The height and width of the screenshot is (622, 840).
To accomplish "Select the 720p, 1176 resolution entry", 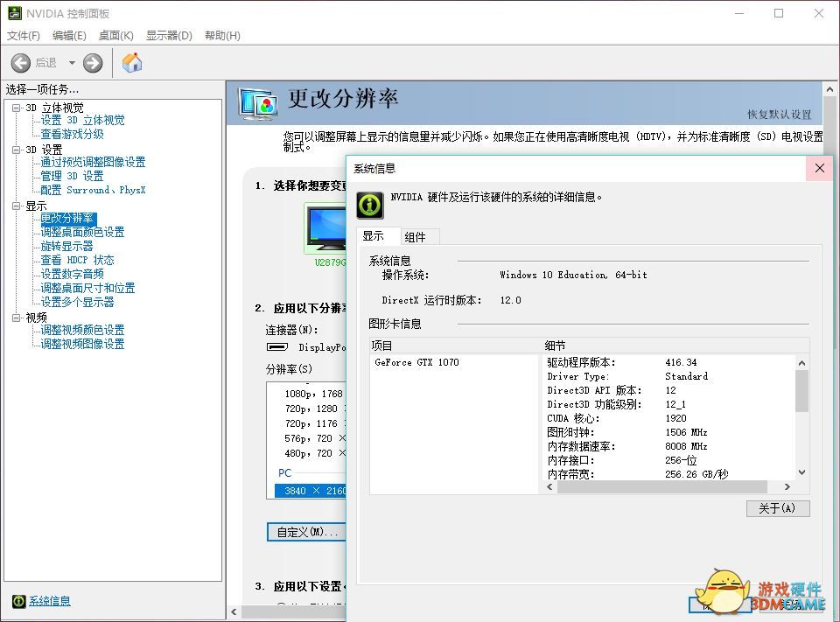I will 314,423.
